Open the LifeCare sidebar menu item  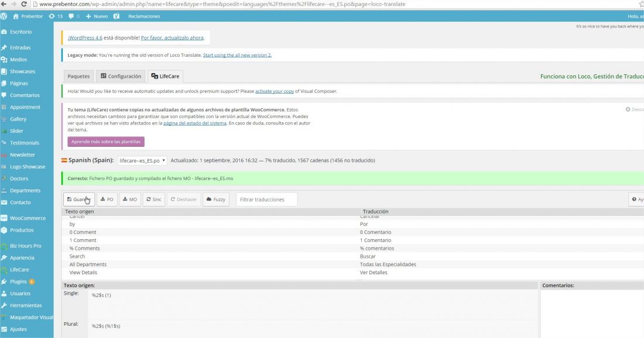point(19,270)
